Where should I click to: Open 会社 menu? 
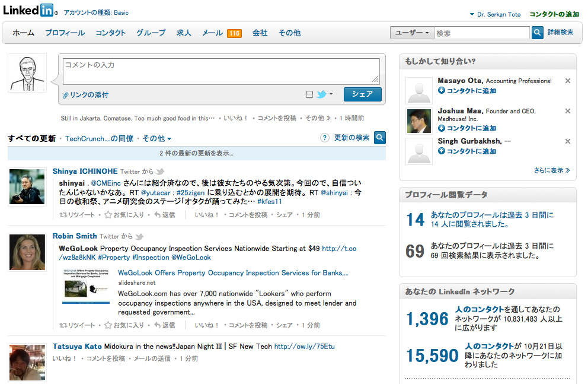pos(260,33)
